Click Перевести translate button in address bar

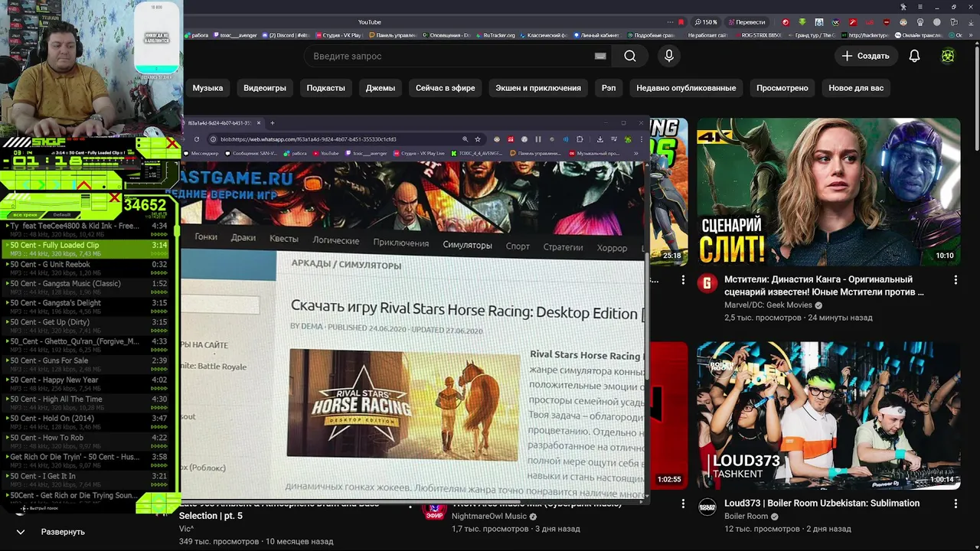point(746,22)
